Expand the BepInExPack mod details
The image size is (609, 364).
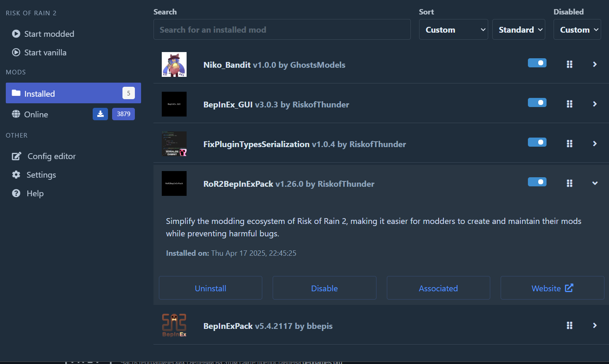595,326
